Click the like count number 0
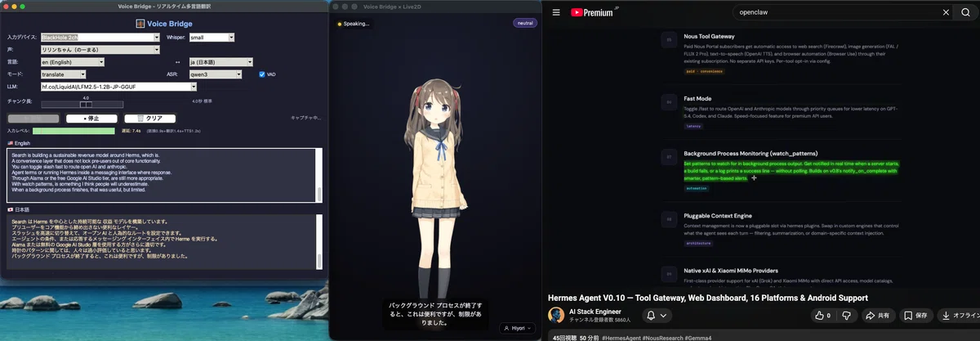This screenshot has width=980, height=341. tap(829, 315)
